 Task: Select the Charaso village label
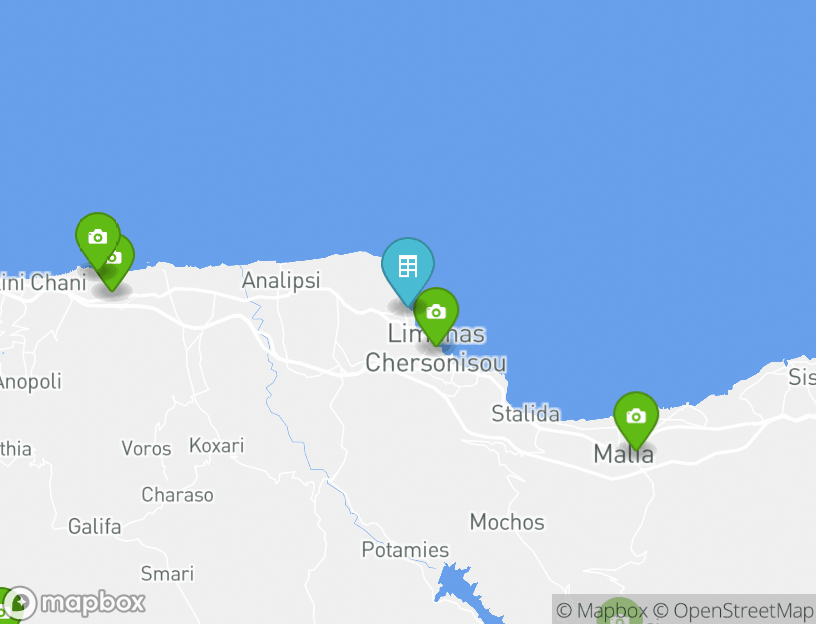pyautogui.click(x=177, y=494)
